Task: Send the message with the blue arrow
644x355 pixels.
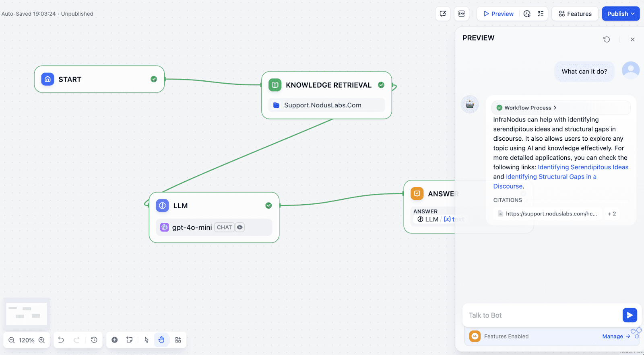Action: click(630, 315)
